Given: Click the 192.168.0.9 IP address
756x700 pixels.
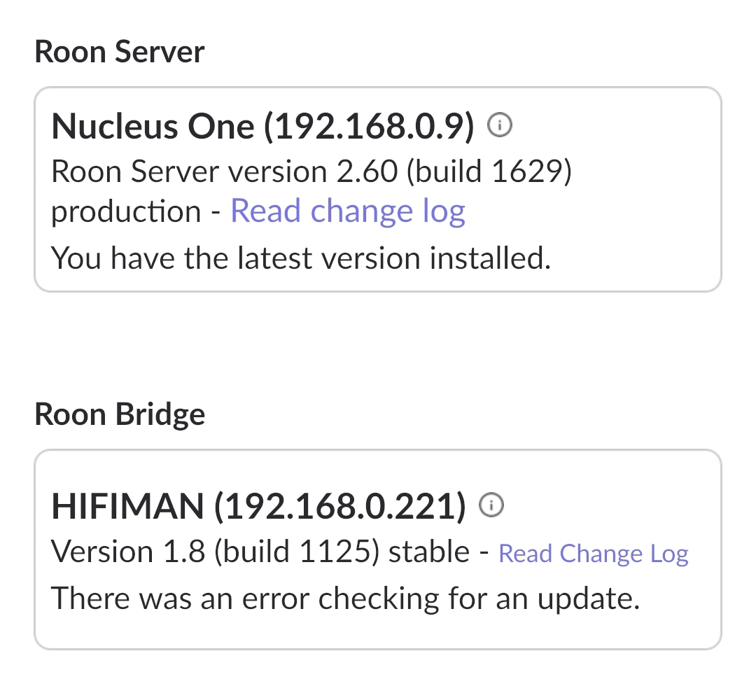Looking at the screenshot, I should click(x=369, y=127).
